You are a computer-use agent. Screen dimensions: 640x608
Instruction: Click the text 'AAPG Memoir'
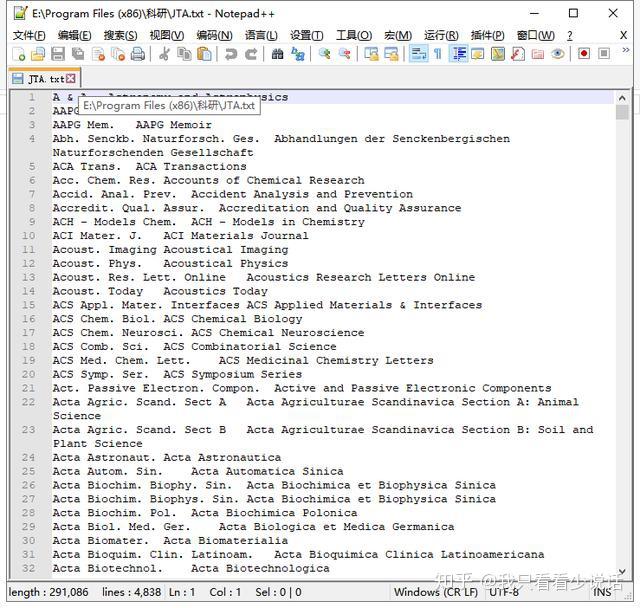coord(174,125)
